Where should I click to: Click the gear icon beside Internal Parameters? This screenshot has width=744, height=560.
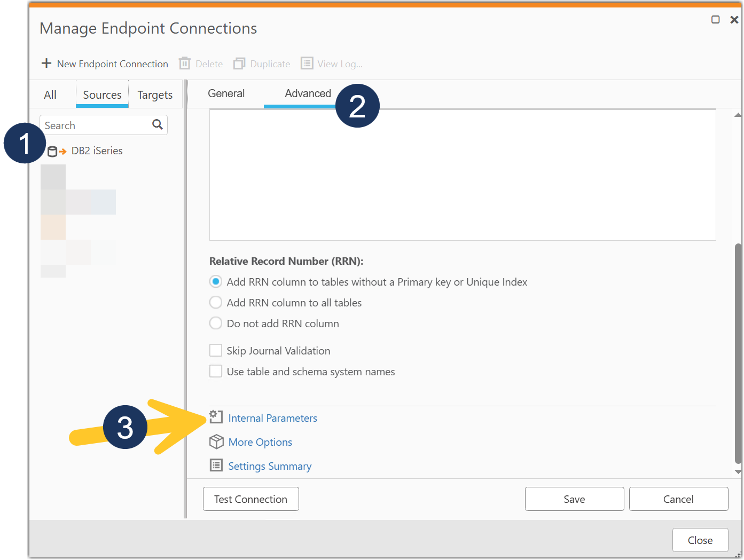pos(216,416)
